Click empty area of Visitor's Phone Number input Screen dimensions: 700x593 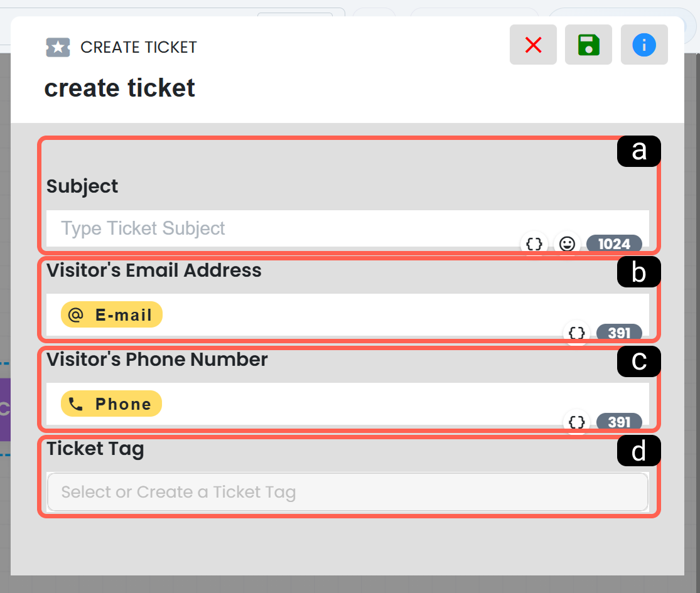pyautogui.click(x=357, y=404)
